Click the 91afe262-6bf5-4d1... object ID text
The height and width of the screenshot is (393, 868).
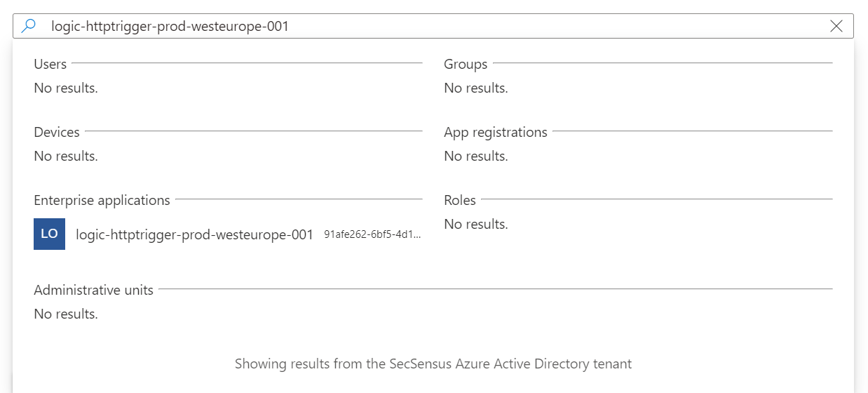coord(373,235)
